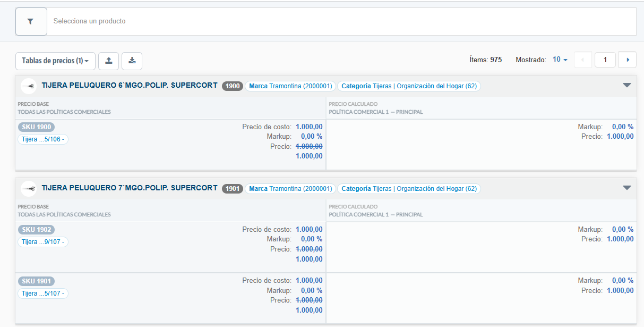Select the SKU 1900 badge
This screenshot has height=327, width=644.
36,127
